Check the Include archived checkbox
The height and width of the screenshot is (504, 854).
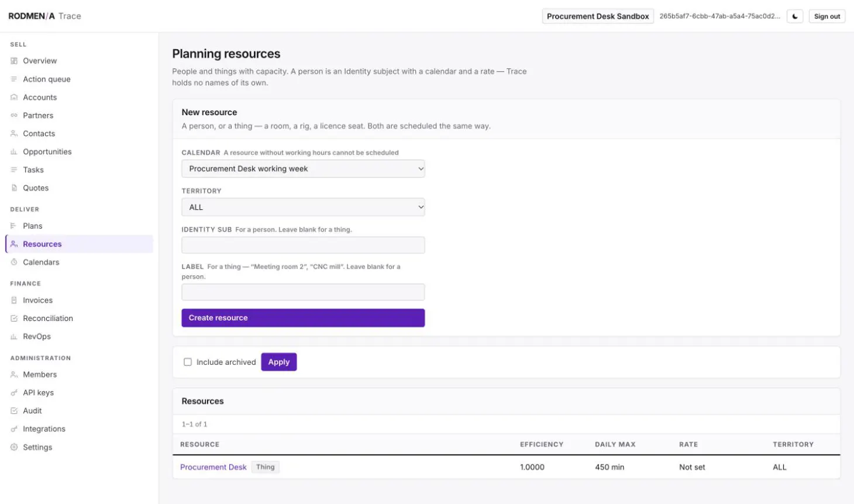[x=188, y=362]
